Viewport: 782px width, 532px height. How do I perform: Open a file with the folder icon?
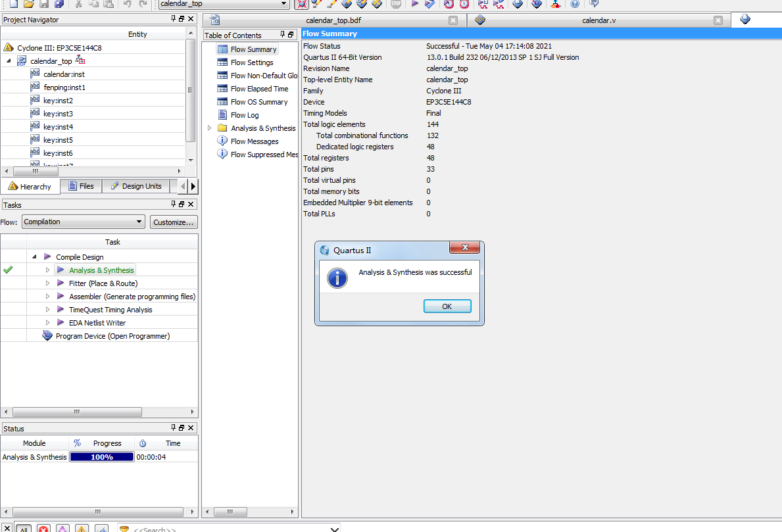pos(28,4)
